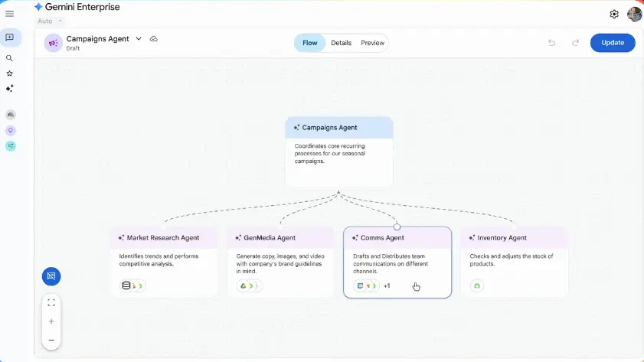644x362 pixels.
Task: Select the GenMedia Agent node header
Action: click(x=281, y=238)
